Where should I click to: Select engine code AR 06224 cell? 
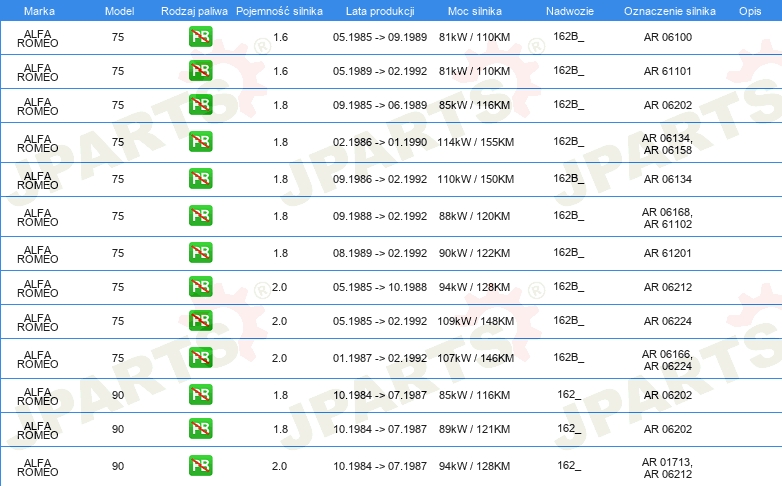[x=667, y=321]
